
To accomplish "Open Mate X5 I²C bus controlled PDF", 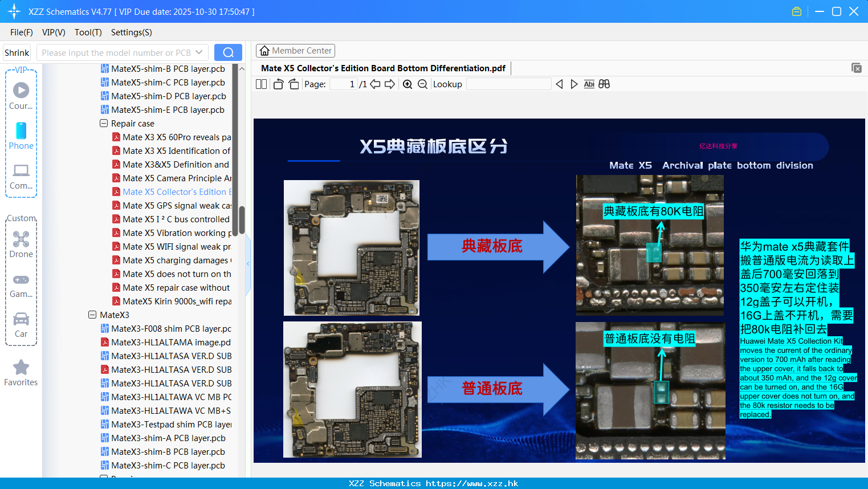I will point(172,219).
